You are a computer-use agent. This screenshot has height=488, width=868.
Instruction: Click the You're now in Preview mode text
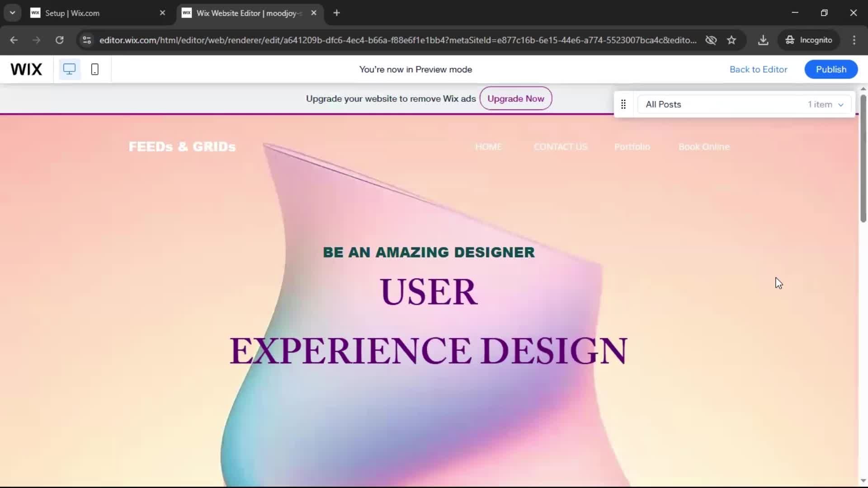coord(415,70)
